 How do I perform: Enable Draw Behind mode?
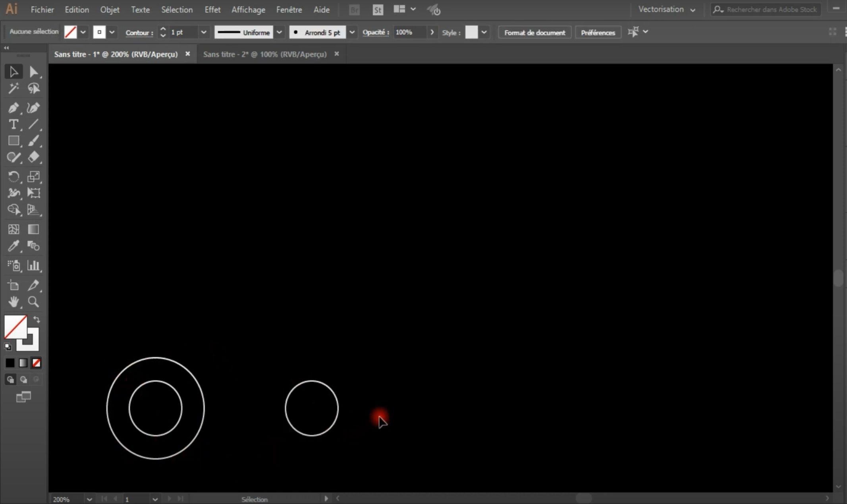click(x=23, y=380)
